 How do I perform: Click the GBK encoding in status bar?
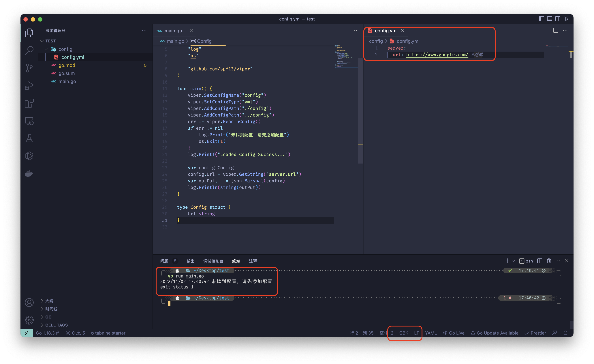click(x=404, y=333)
